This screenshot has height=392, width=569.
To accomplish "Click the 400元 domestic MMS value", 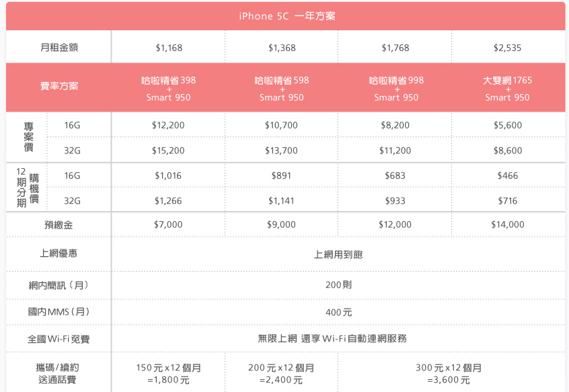I will [x=338, y=312].
